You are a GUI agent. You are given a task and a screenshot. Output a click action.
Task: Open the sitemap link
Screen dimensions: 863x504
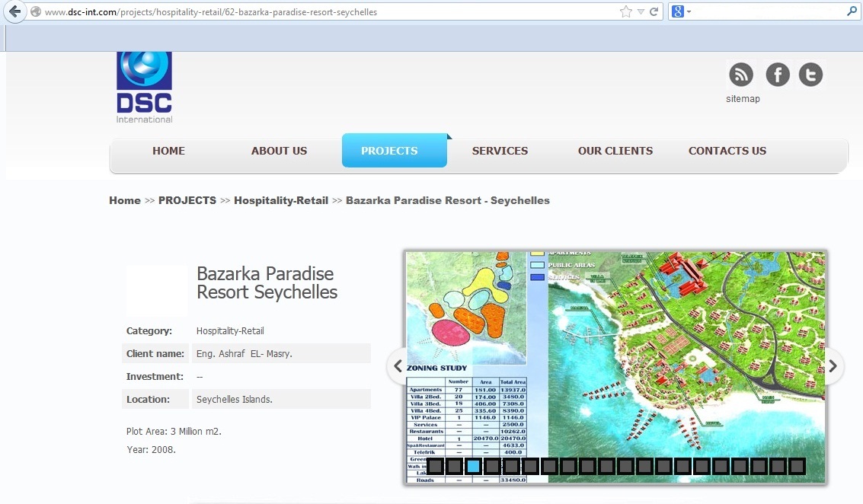743,98
